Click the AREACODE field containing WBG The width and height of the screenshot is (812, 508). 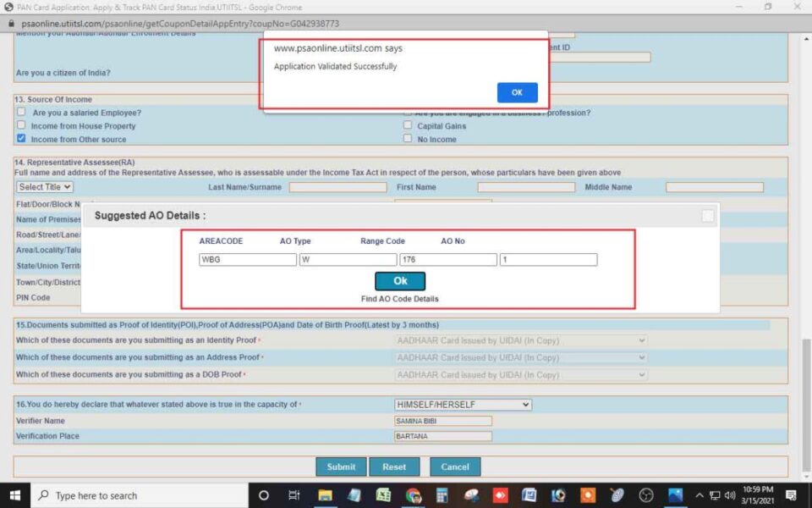247,260
